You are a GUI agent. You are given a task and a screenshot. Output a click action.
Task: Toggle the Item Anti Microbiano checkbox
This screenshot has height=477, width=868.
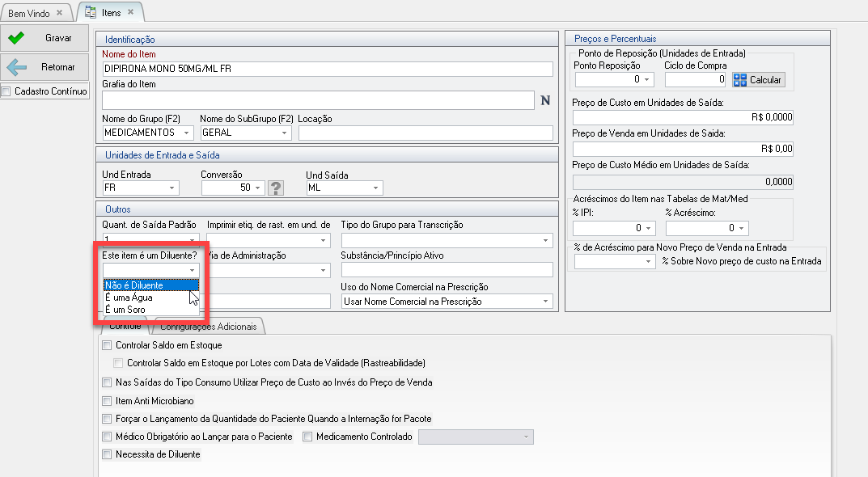click(x=108, y=401)
